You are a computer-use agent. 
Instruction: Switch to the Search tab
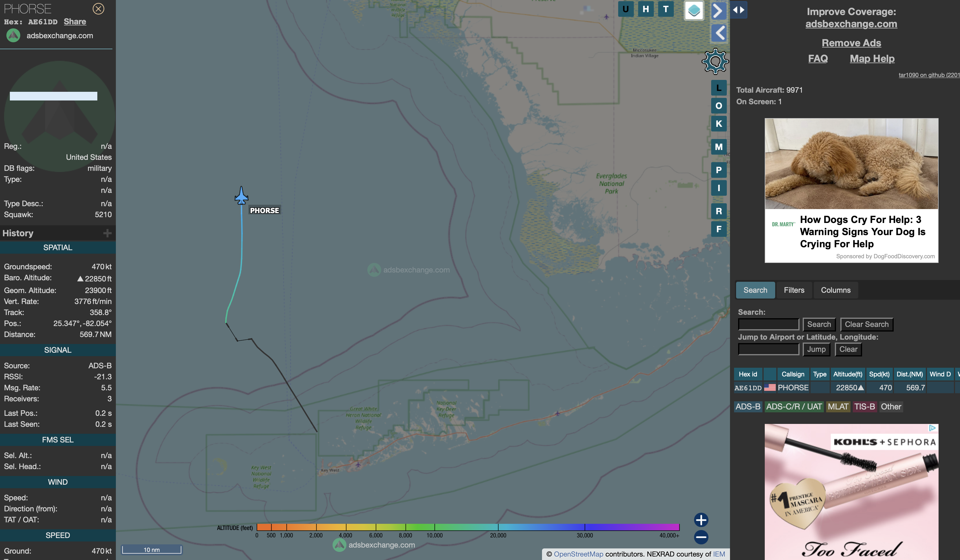755,290
